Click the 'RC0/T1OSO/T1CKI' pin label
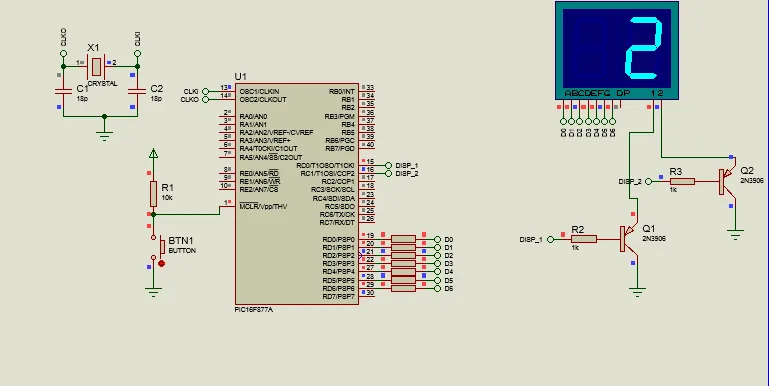 326,165
